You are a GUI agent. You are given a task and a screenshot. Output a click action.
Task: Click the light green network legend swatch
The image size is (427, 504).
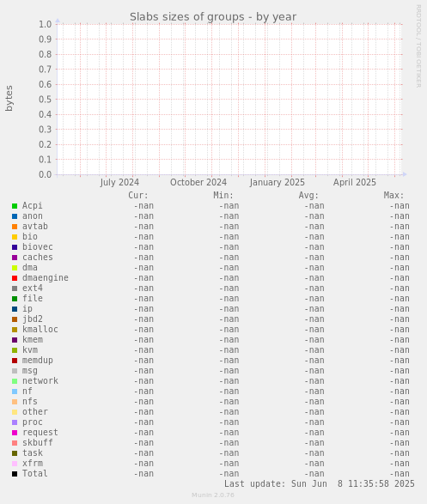pos(15,381)
